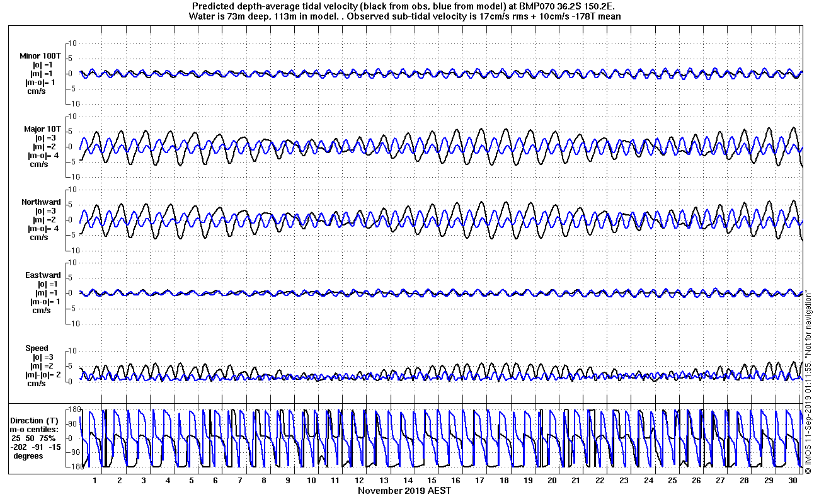Viewport: 819px width, 504px height.
Task: Click the "-202 -91 -15" centile values
Action: 35,447
